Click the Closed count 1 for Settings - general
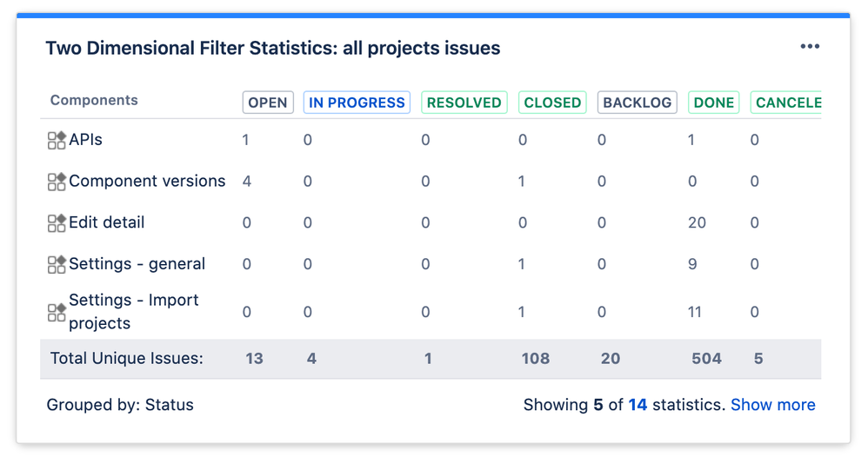The width and height of the screenshot is (868, 457). (522, 264)
